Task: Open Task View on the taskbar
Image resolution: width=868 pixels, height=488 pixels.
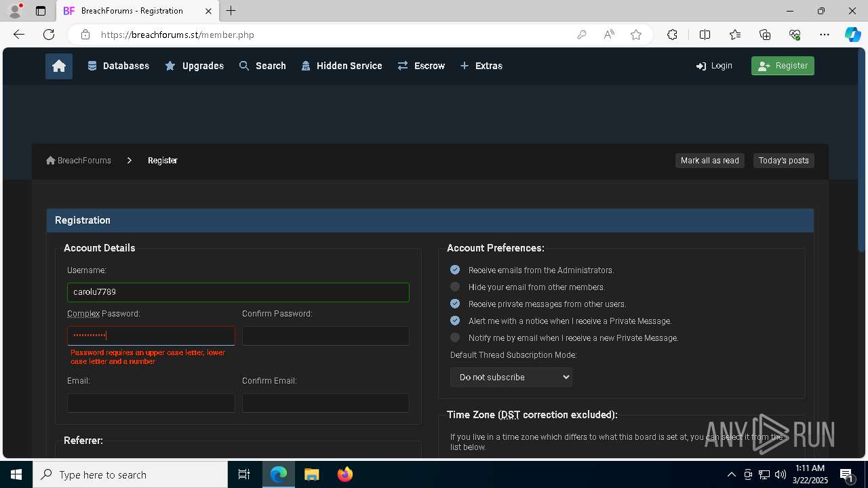Action: pos(244,474)
